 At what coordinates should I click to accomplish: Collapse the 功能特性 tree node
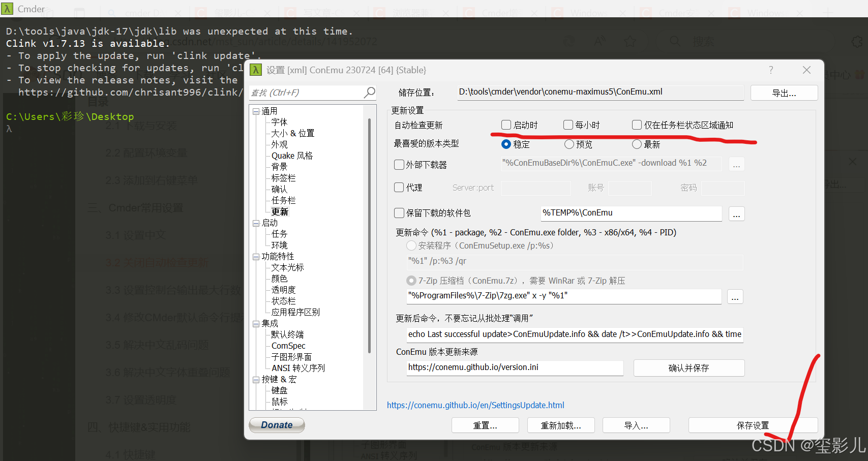pos(256,257)
